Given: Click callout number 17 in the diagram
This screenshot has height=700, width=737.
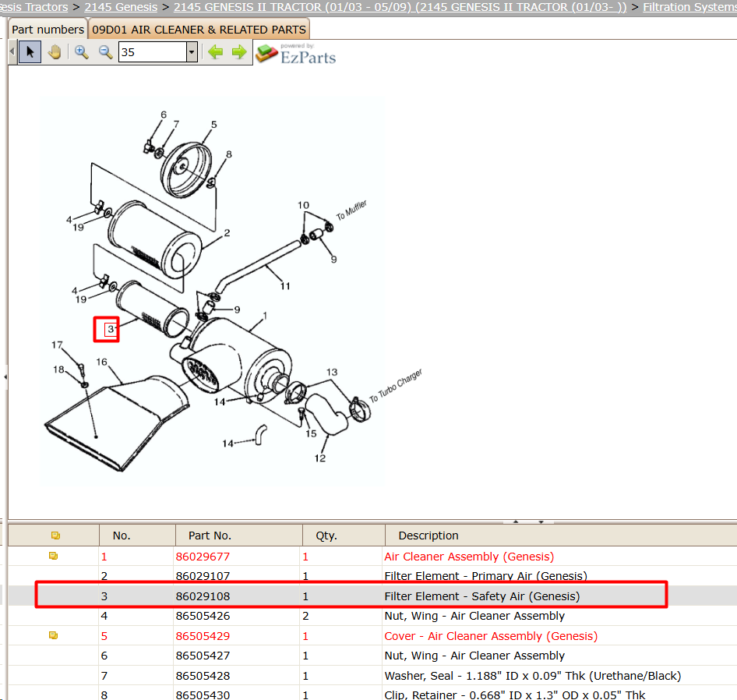Looking at the screenshot, I should [x=57, y=345].
